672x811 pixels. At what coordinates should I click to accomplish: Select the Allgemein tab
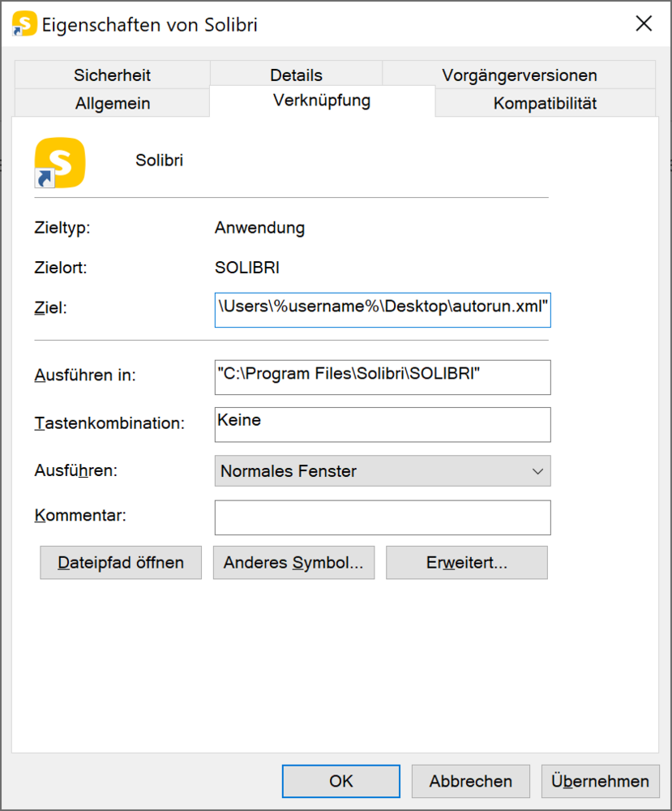[112, 103]
